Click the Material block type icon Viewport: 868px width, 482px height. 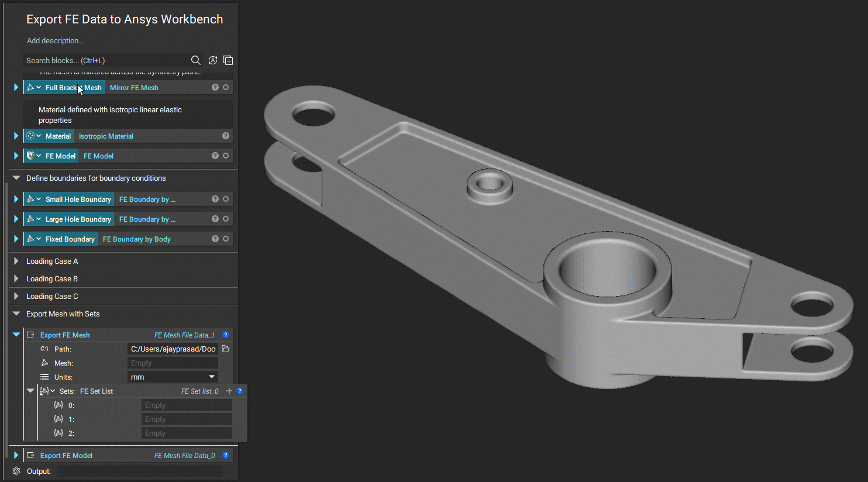[x=30, y=136]
